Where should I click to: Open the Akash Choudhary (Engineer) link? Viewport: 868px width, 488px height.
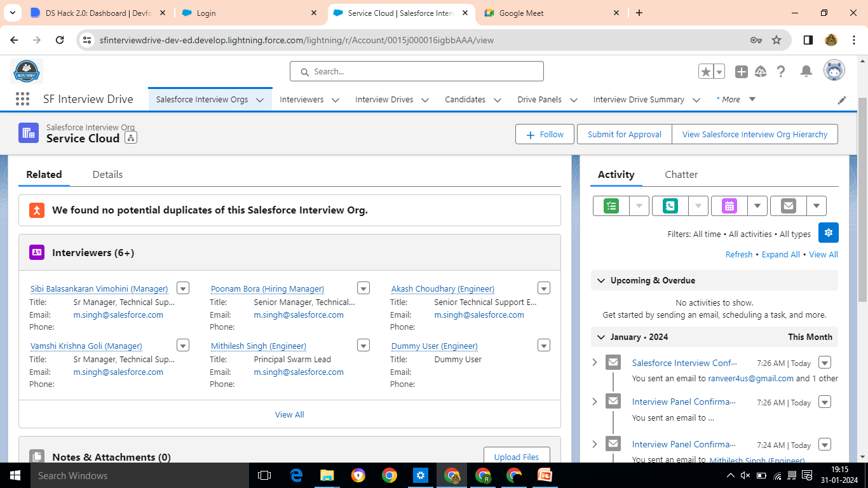(x=443, y=288)
